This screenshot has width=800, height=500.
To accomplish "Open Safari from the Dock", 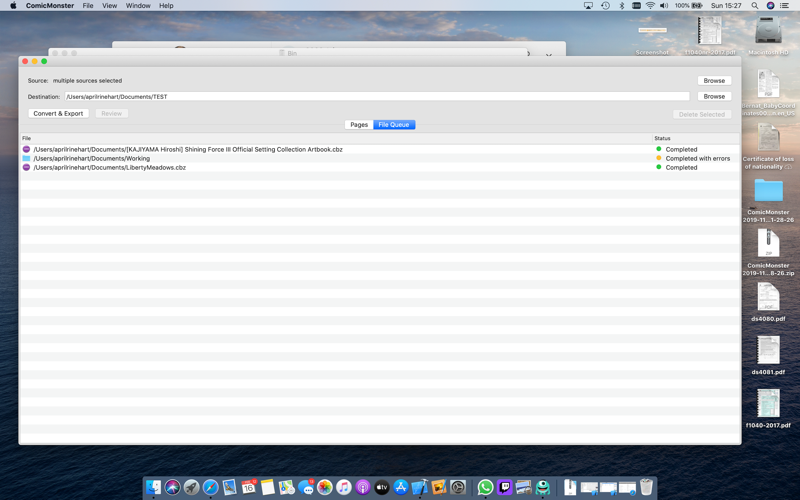I will coord(210,487).
